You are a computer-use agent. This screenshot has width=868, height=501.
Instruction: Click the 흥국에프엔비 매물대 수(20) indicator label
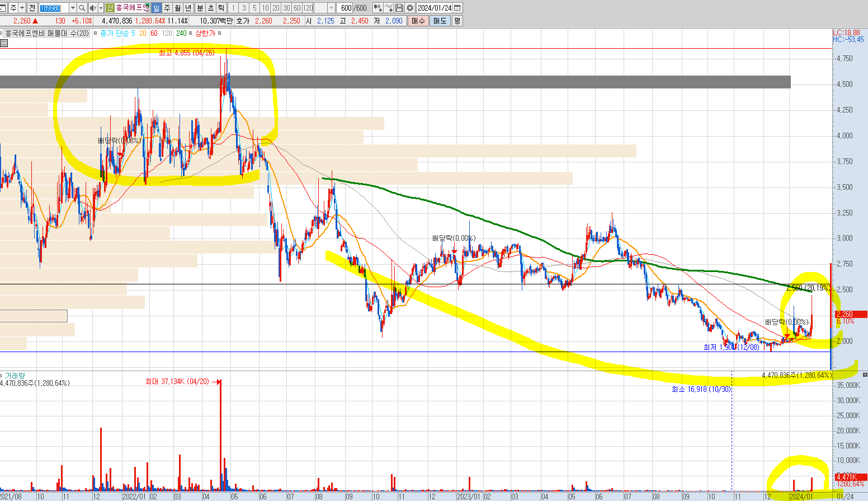coord(47,33)
